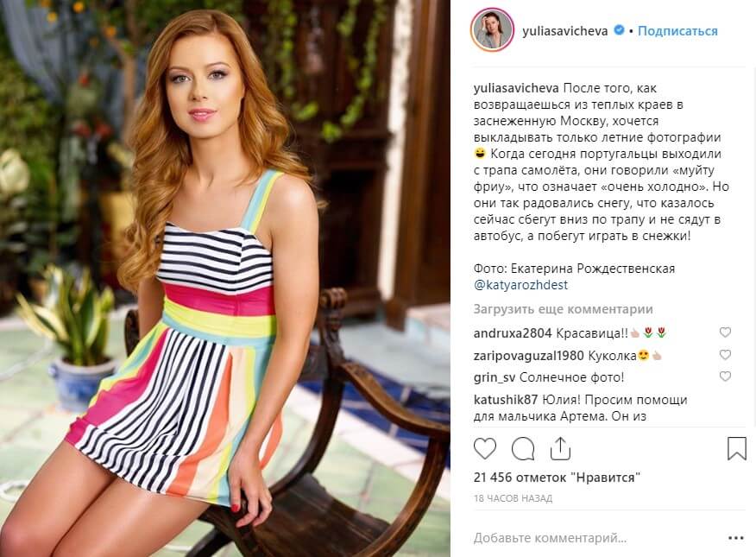Image resolution: width=756 pixels, height=557 pixels.
Task: Click the post photo of woman in striped dress
Action: click(225, 278)
